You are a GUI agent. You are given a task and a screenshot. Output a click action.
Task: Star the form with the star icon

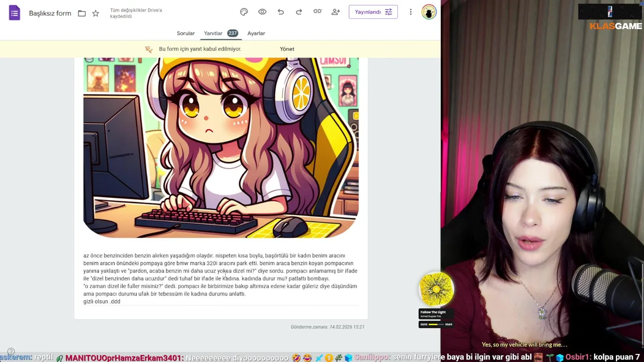click(x=96, y=14)
